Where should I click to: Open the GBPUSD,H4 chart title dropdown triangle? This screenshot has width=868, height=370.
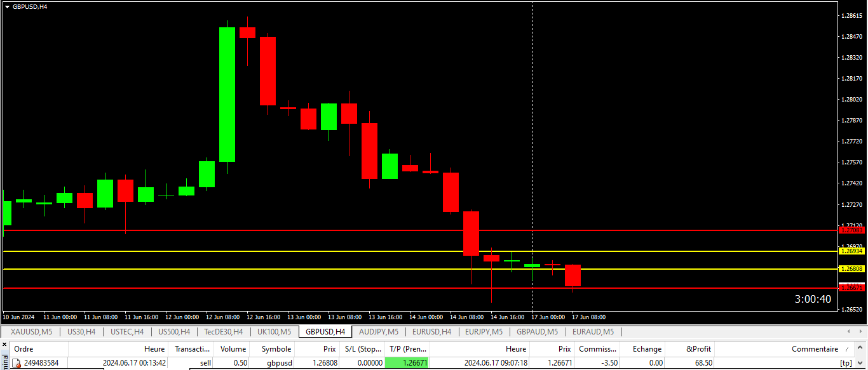[x=7, y=6]
